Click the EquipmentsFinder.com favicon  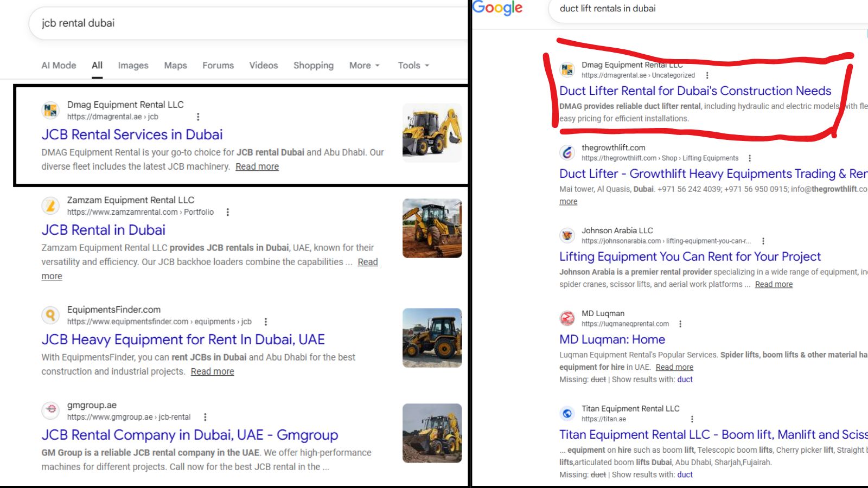pos(50,315)
